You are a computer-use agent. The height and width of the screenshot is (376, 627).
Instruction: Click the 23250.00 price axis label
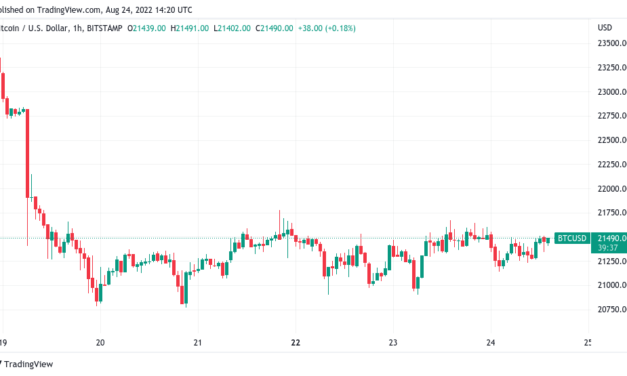click(612, 68)
